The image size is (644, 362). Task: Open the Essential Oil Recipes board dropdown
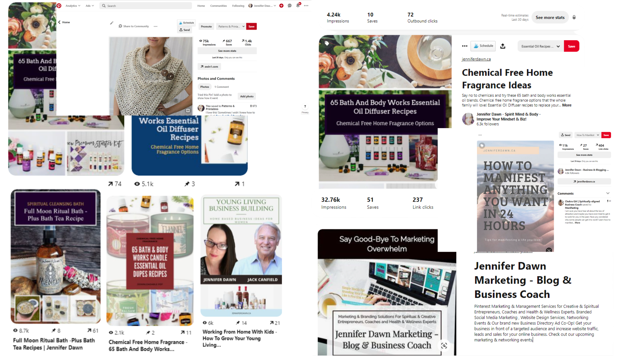[x=540, y=46]
